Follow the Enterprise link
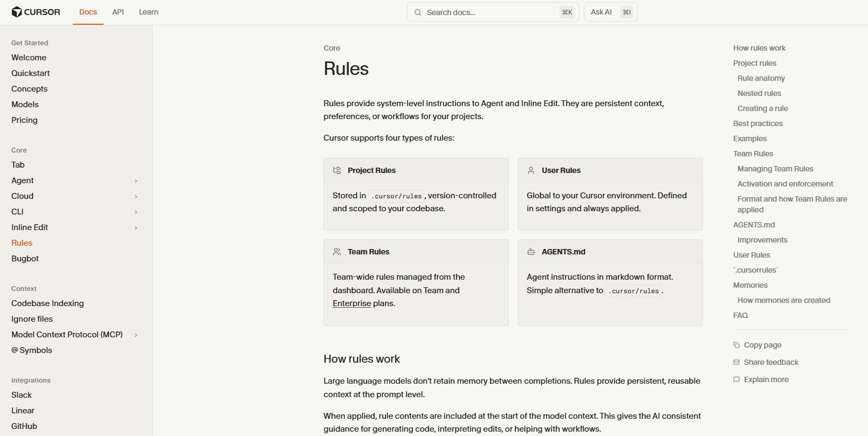 point(352,303)
